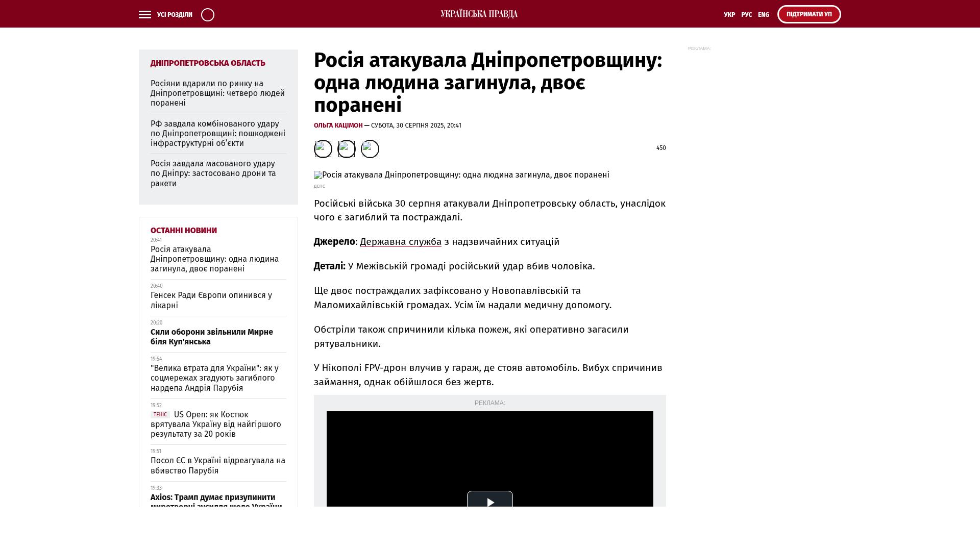This screenshot has height=551, width=980.
Task: Switch language to УКР
Action: click(730, 14)
